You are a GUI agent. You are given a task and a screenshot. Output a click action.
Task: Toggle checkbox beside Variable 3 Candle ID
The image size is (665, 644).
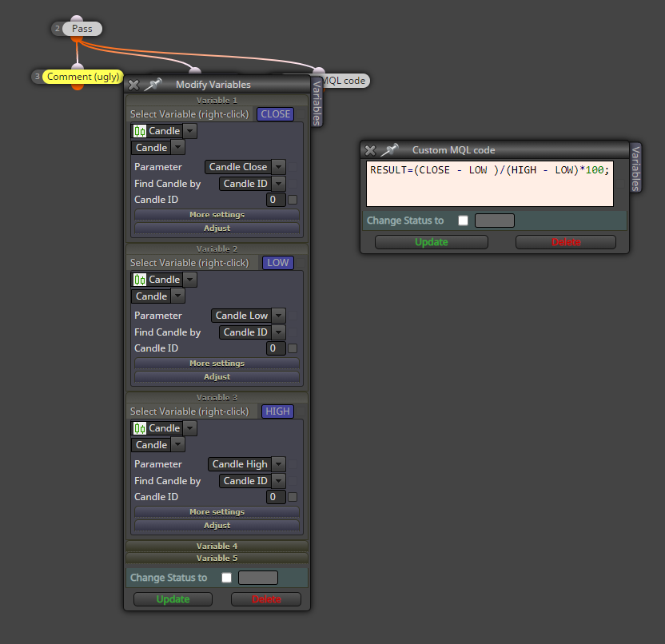click(293, 497)
